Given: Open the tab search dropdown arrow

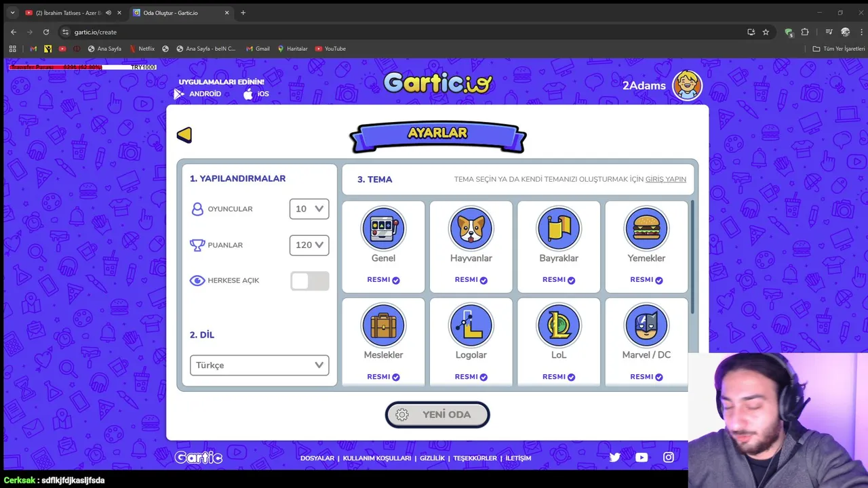Looking at the screenshot, I should (x=13, y=13).
